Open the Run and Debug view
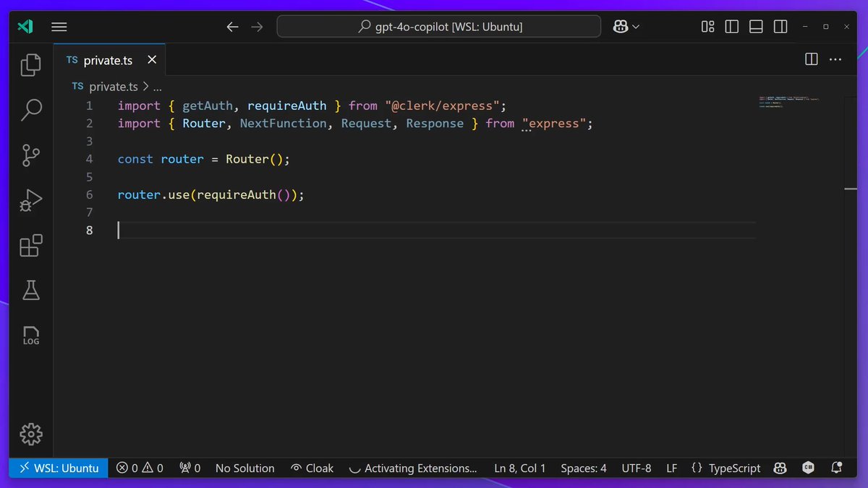Image resolution: width=868 pixels, height=488 pixels. [31, 200]
